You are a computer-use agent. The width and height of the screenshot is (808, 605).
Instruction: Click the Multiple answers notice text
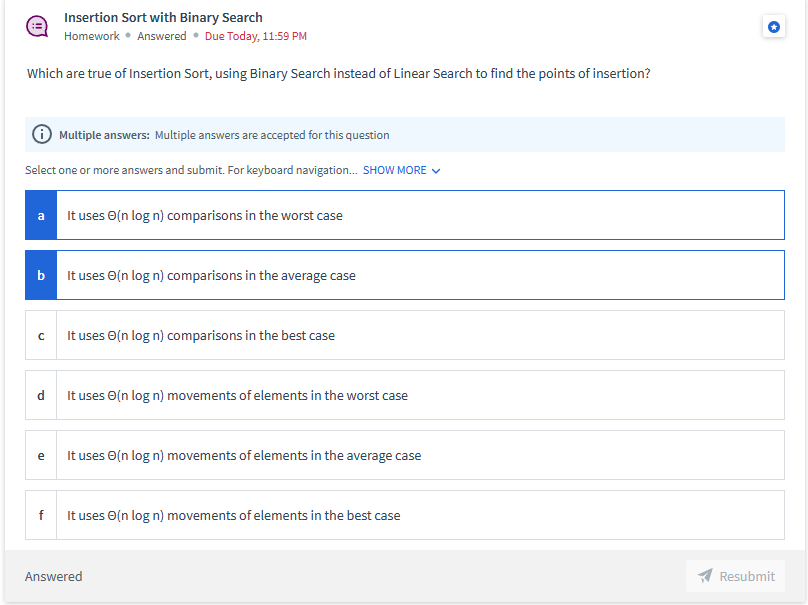pyautogui.click(x=224, y=135)
